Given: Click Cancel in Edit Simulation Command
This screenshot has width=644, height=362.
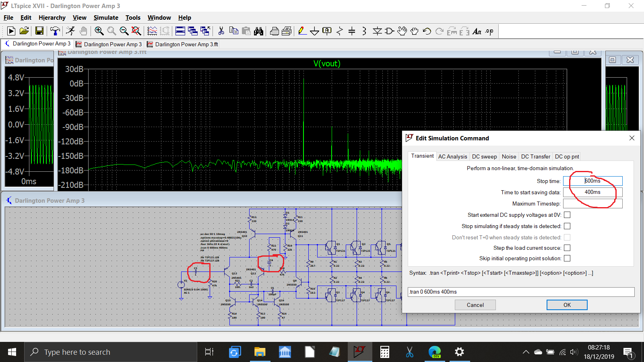Looking at the screenshot, I should point(475,305).
